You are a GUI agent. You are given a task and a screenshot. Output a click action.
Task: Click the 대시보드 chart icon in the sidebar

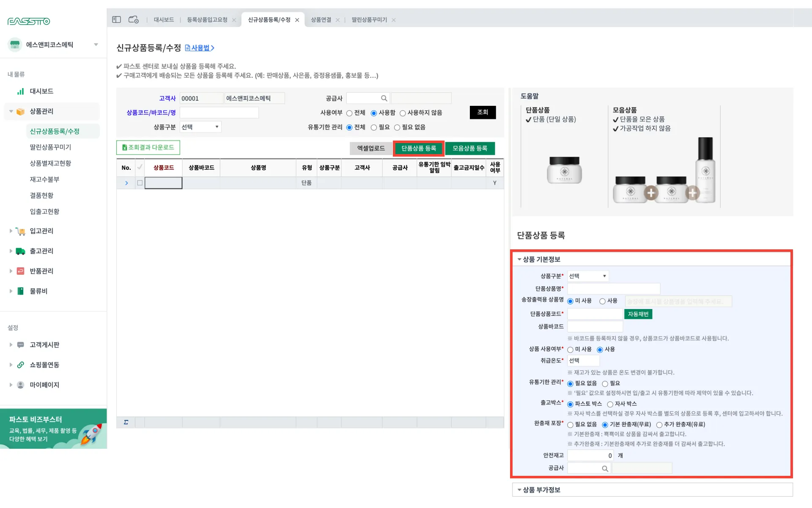(x=20, y=91)
